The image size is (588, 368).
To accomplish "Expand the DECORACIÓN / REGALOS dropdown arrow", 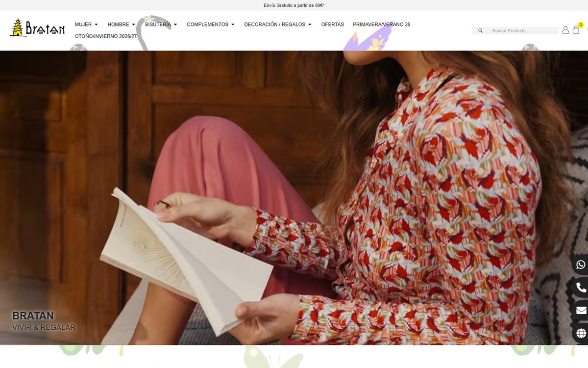I will (x=310, y=25).
